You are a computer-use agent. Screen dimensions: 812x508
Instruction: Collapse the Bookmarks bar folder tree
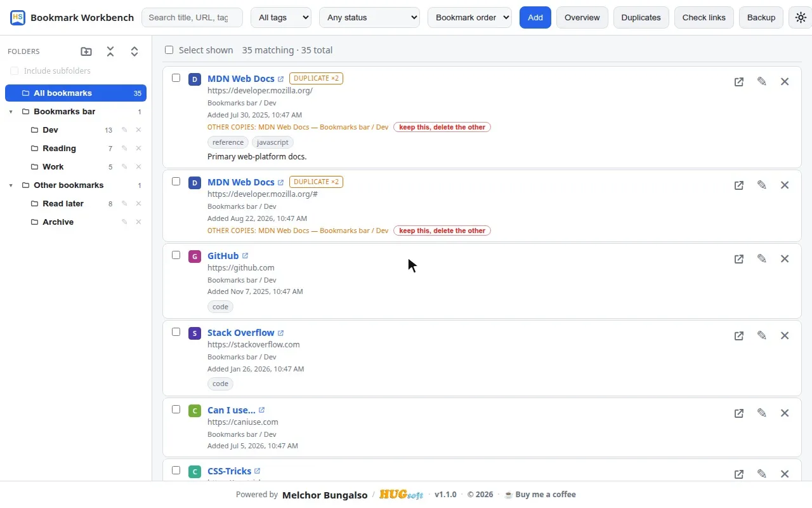click(11, 112)
